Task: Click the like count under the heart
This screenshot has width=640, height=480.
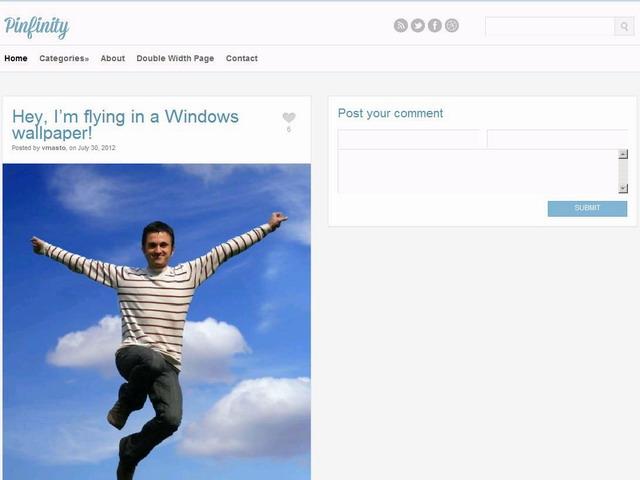Action: coord(289,129)
